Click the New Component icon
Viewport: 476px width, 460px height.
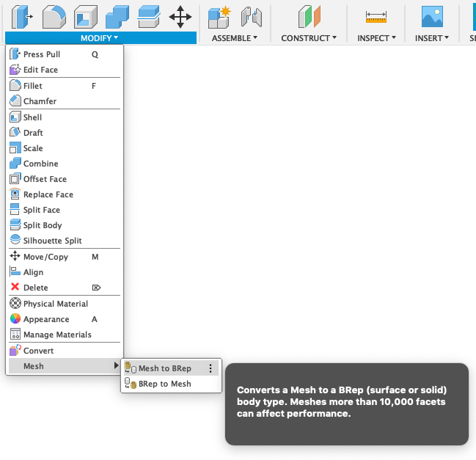click(219, 17)
